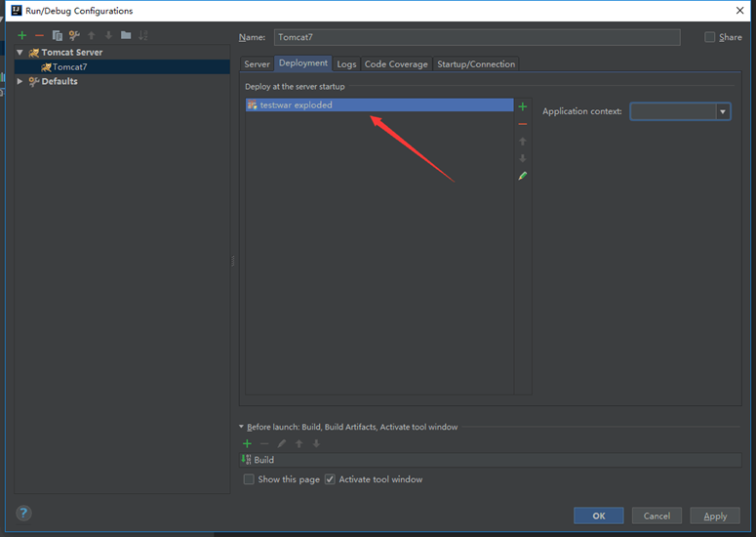Open the Application context dropdown arrow
The height and width of the screenshot is (537, 756).
723,111
